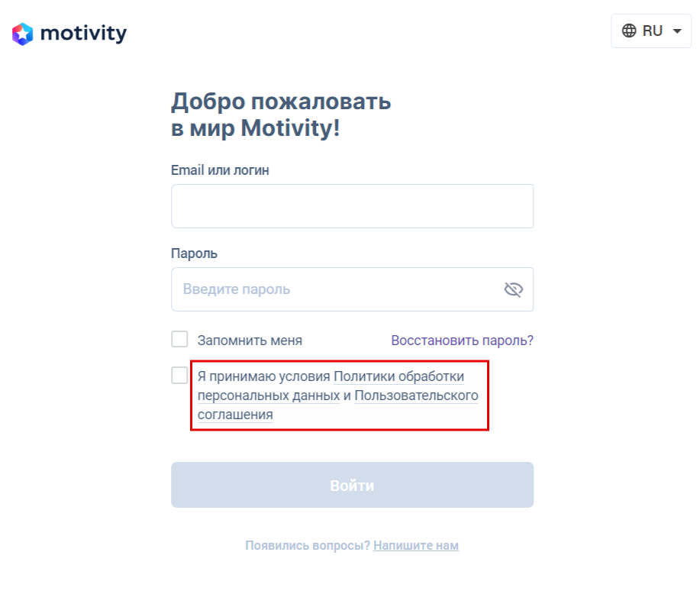The height and width of the screenshot is (594, 700).
Task: Click the motivity wordmark text
Action: 83,34
